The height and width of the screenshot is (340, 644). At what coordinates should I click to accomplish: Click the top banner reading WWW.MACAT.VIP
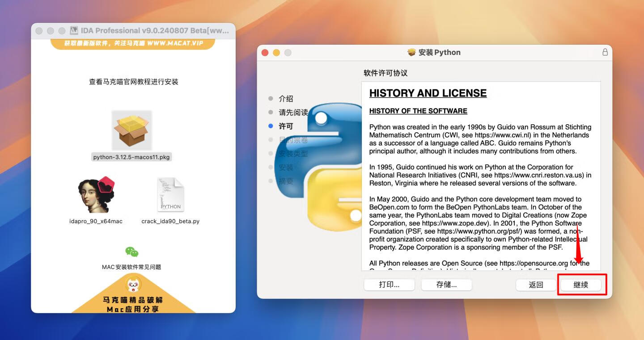pos(133,43)
